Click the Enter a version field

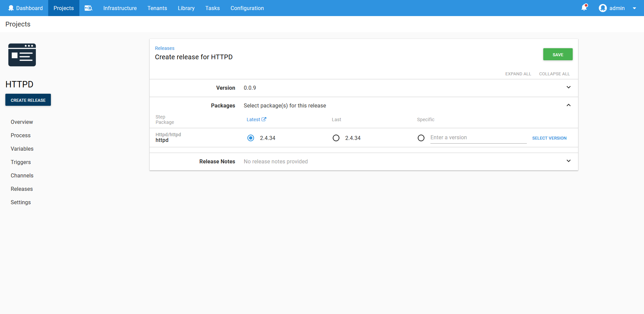(x=478, y=138)
